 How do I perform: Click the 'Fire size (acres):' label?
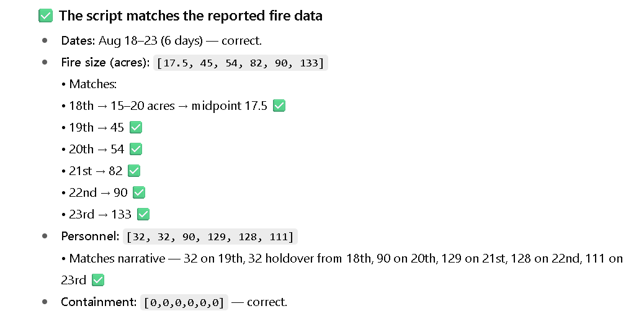pyautogui.click(x=105, y=63)
